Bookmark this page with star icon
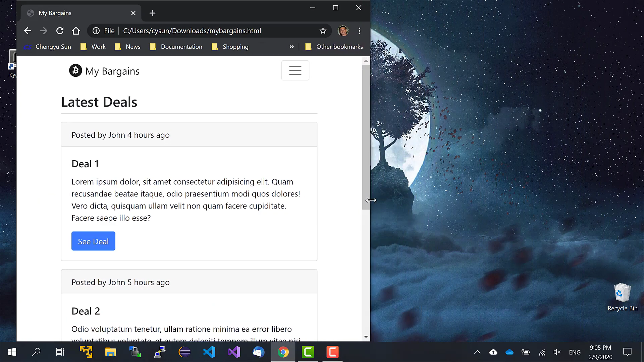644x362 pixels. point(323,31)
